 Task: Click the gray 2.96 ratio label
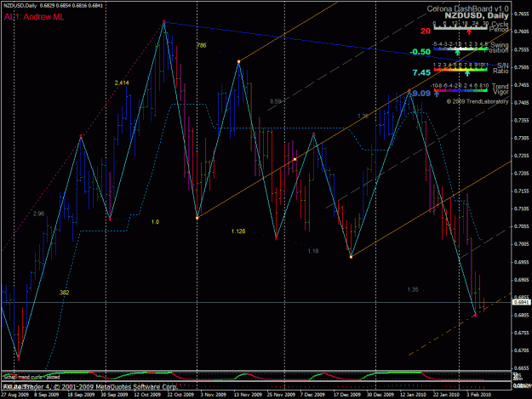pos(38,214)
